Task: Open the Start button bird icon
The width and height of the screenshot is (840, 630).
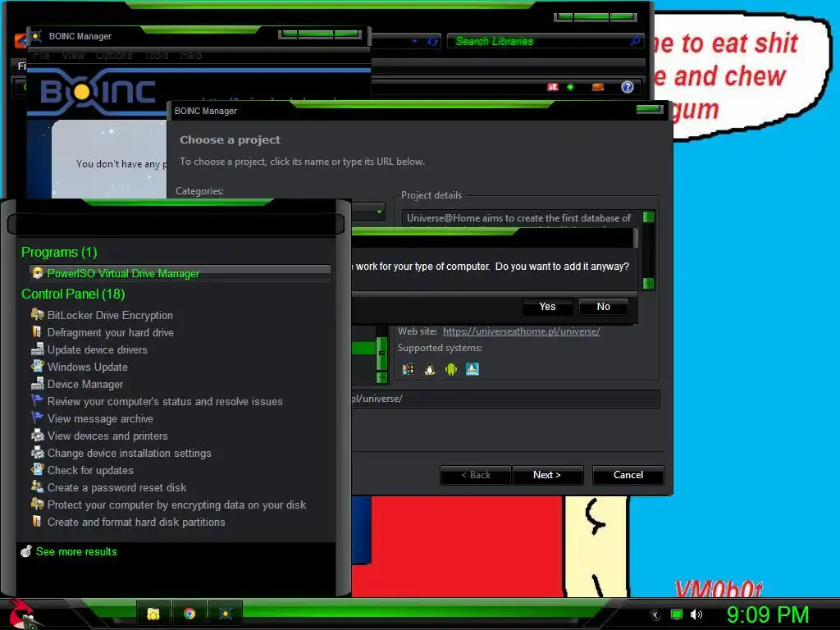Action: pyautogui.click(x=22, y=614)
